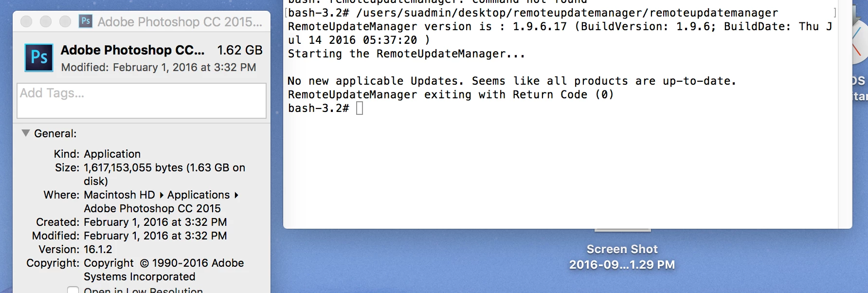Zoom the Photoshop Info window
The height and width of the screenshot is (293, 868).
tap(65, 21)
